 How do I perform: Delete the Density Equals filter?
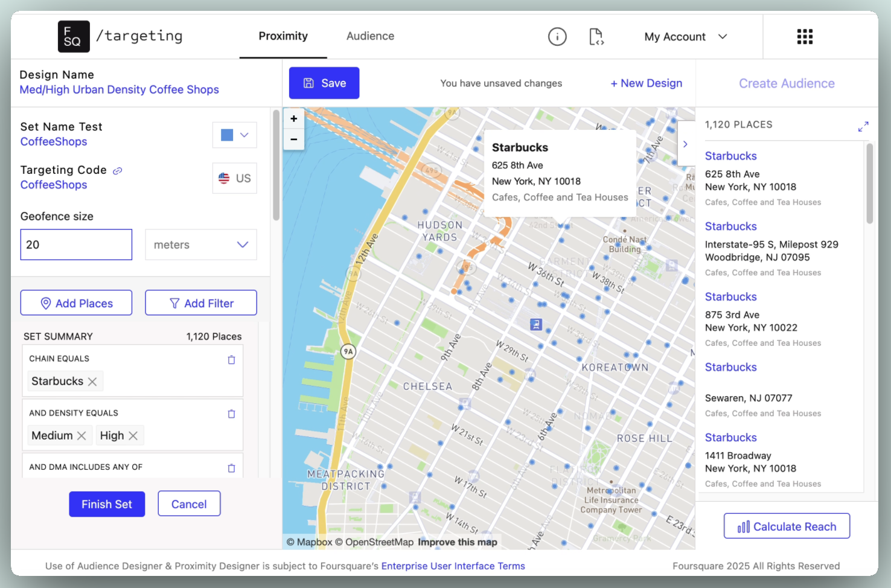click(x=231, y=414)
